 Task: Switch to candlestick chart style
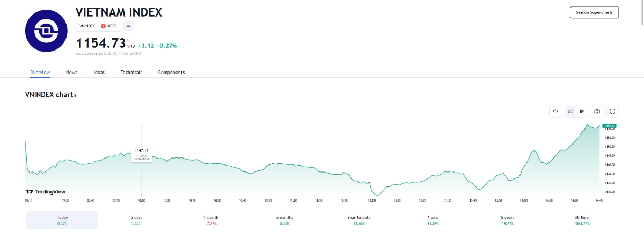pyautogui.click(x=582, y=111)
